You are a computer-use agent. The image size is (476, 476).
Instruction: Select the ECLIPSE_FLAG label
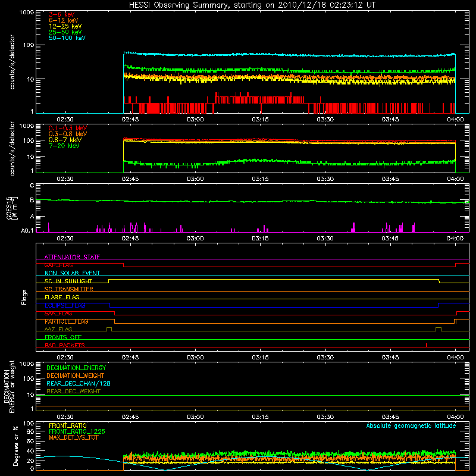[x=65, y=305]
